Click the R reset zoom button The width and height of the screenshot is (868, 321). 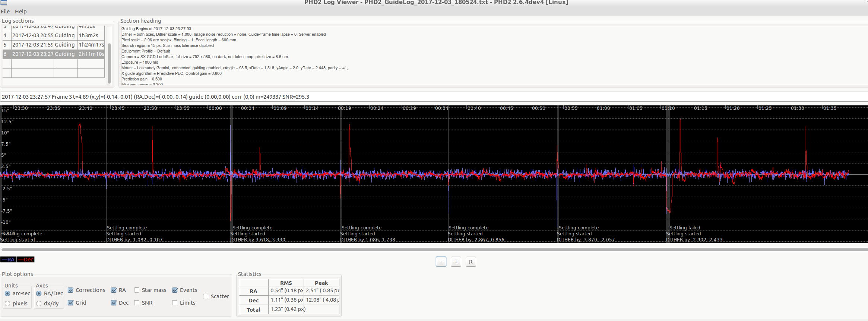[471, 262]
